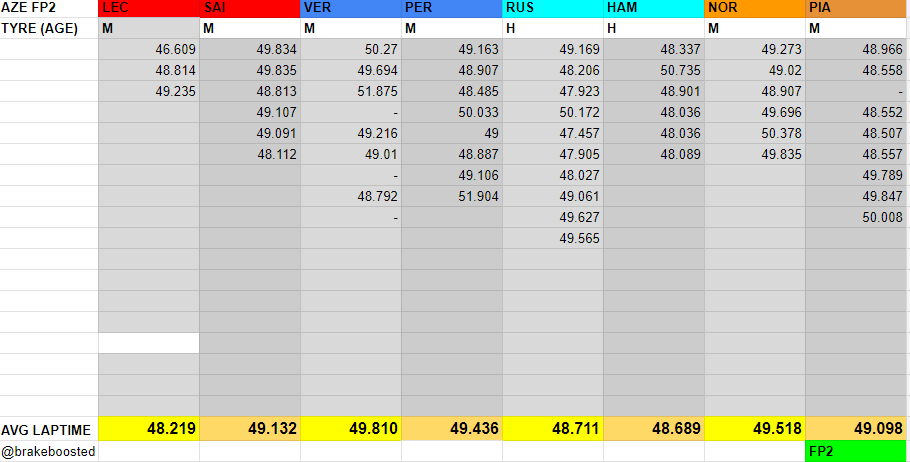Click the 49.694 cell

pos(351,70)
